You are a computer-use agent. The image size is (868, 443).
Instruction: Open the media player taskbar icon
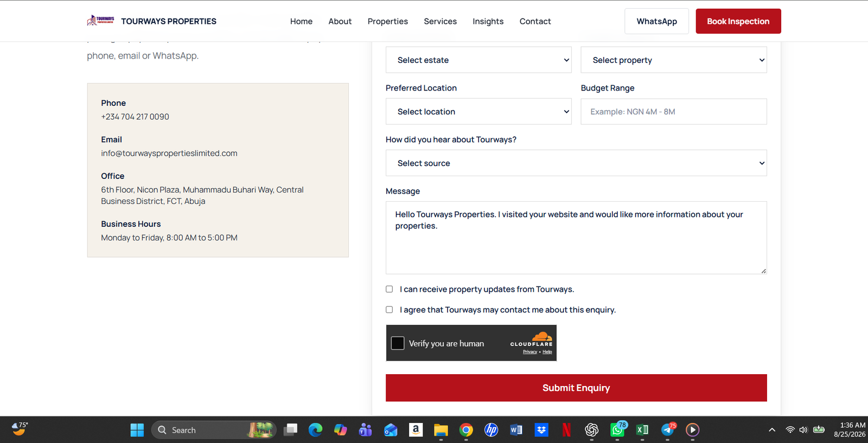coord(693,430)
